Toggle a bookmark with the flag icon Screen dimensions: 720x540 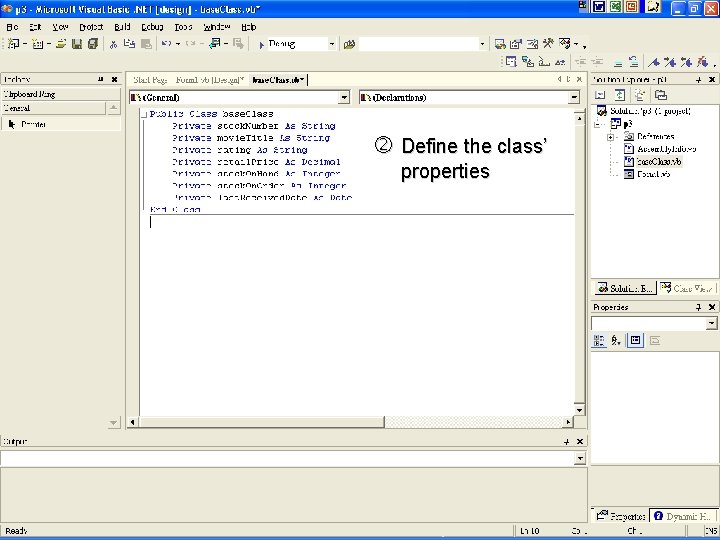click(x=654, y=62)
